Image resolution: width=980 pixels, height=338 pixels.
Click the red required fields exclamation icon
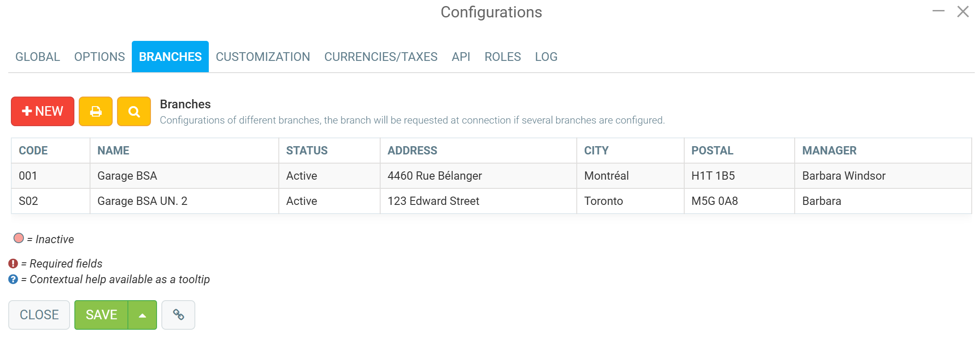13,264
